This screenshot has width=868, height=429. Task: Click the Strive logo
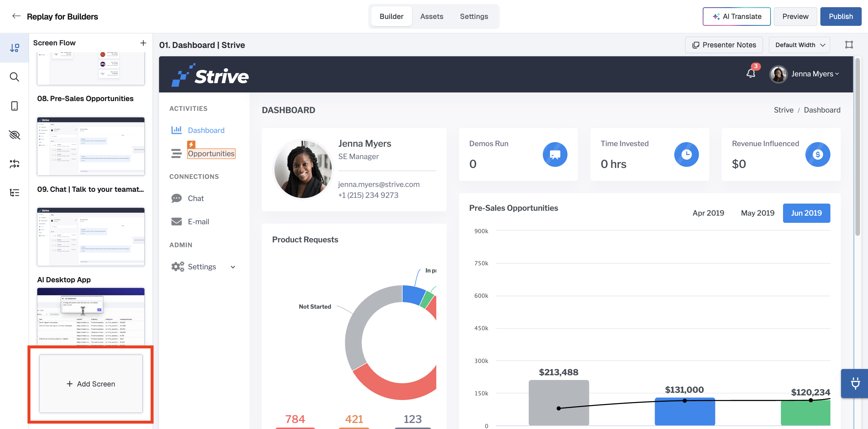[x=210, y=75]
